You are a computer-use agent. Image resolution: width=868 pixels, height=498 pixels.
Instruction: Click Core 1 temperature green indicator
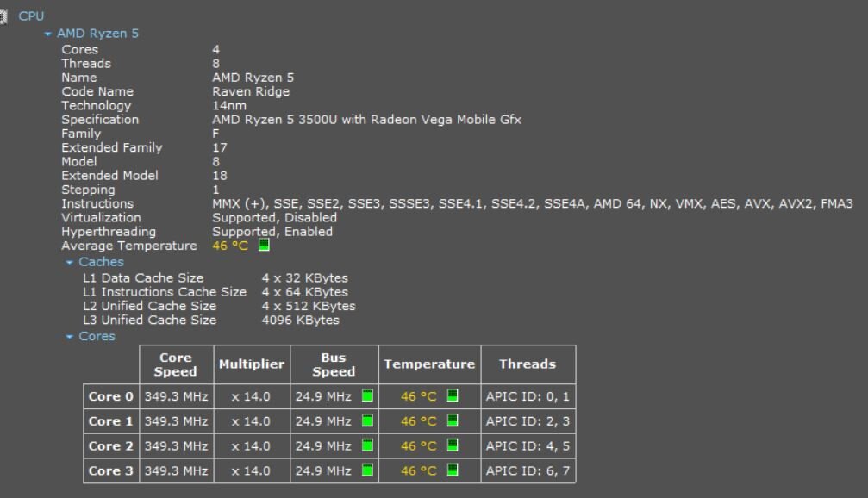[x=453, y=420]
